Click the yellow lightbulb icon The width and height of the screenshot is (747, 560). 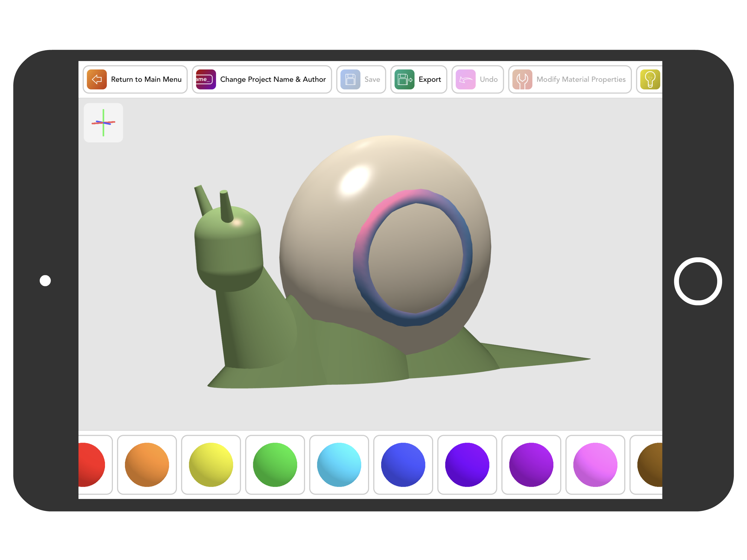650,79
